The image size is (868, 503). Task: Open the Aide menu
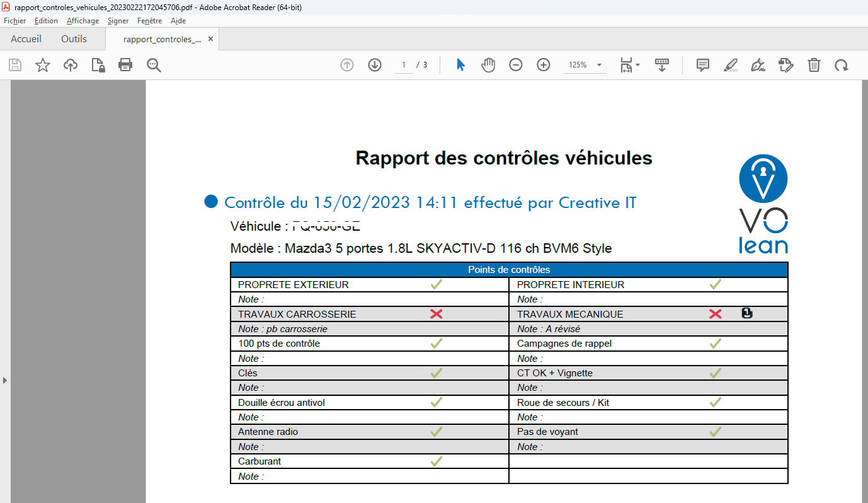(178, 21)
